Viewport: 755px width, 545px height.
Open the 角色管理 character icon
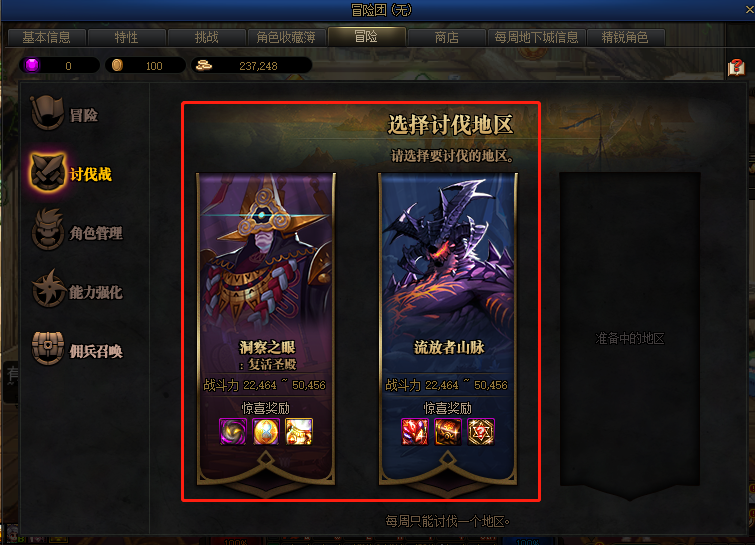click(47, 230)
